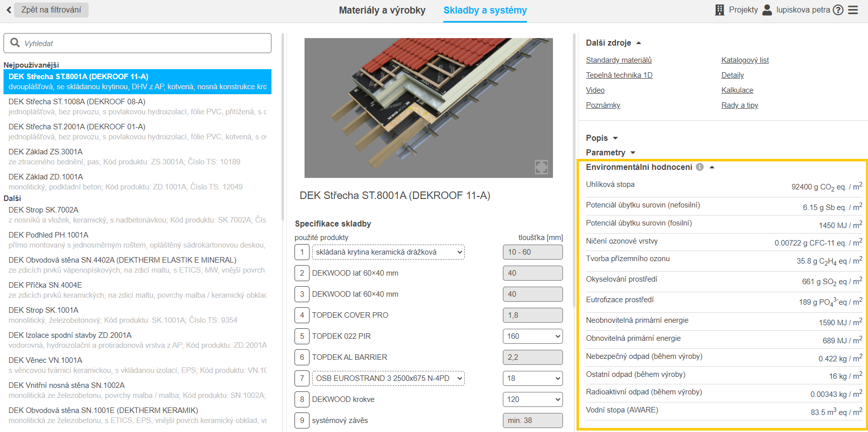This screenshot has height=432, width=868.
Task: Change DEKWOOD krokve thickness dropdown 120
Action: pyautogui.click(x=532, y=399)
